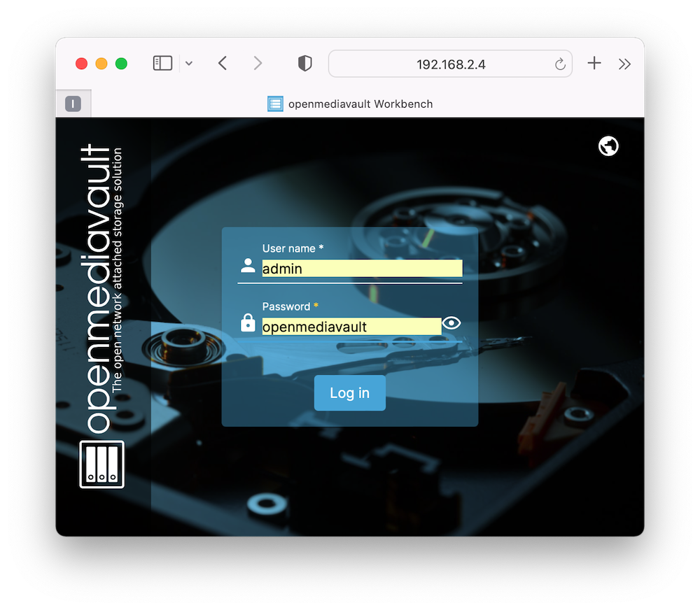The height and width of the screenshot is (610, 700).
Task: Switch to the pinned tab labeled I
Action: point(73,104)
